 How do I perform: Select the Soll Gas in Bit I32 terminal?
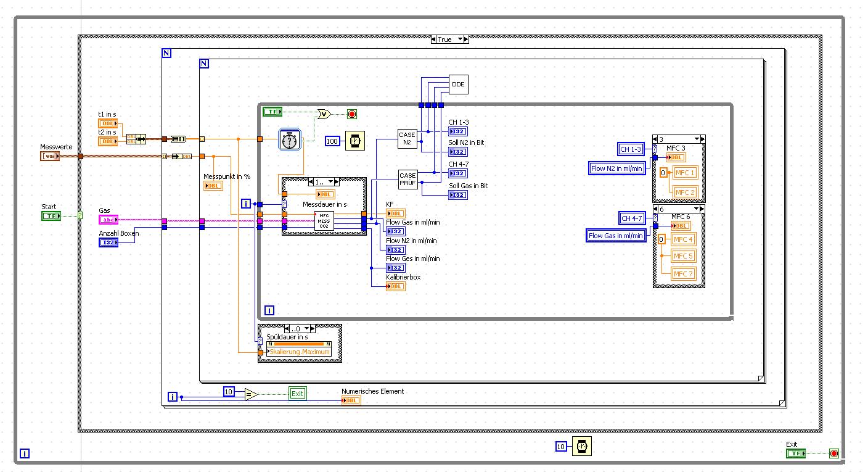click(458, 195)
